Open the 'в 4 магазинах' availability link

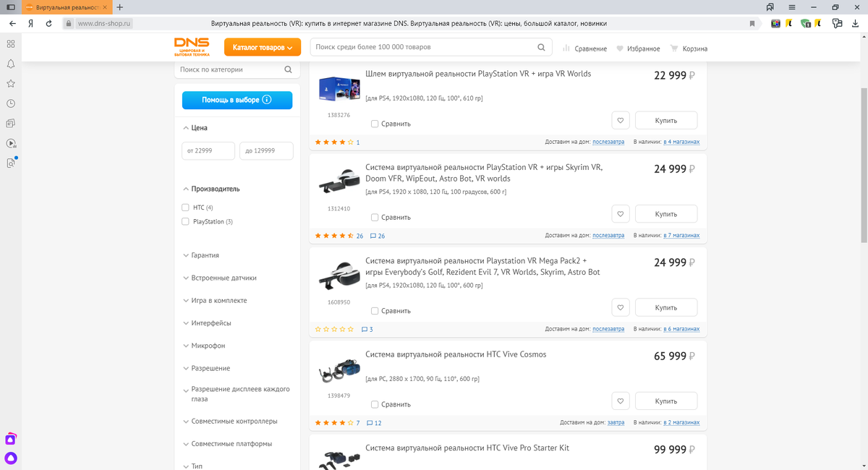click(681, 142)
